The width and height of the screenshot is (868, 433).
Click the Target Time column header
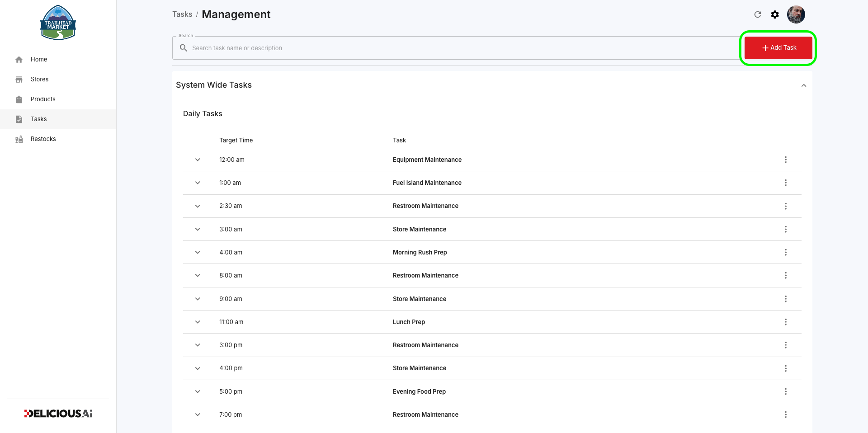[236, 140]
